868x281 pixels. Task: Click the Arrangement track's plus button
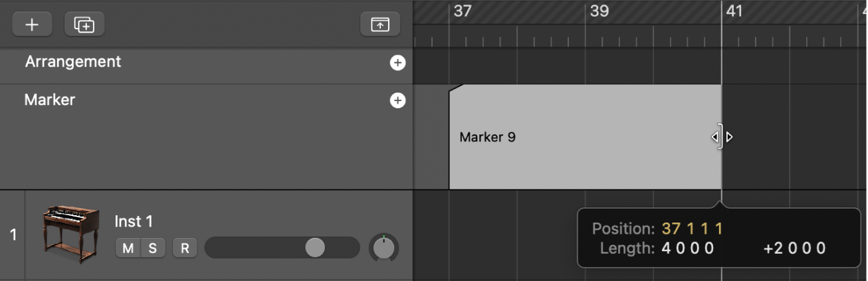point(397,62)
